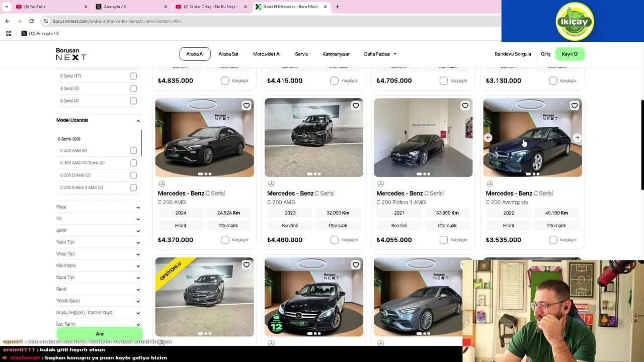644x362 pixels.
Task: Expand the Yıl filter
Action: tap(99, 219)
